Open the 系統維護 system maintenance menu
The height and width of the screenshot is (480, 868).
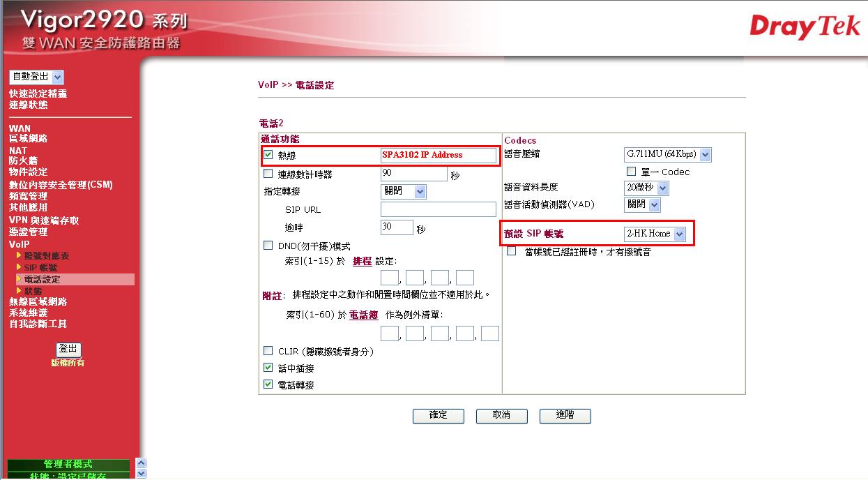29,313
